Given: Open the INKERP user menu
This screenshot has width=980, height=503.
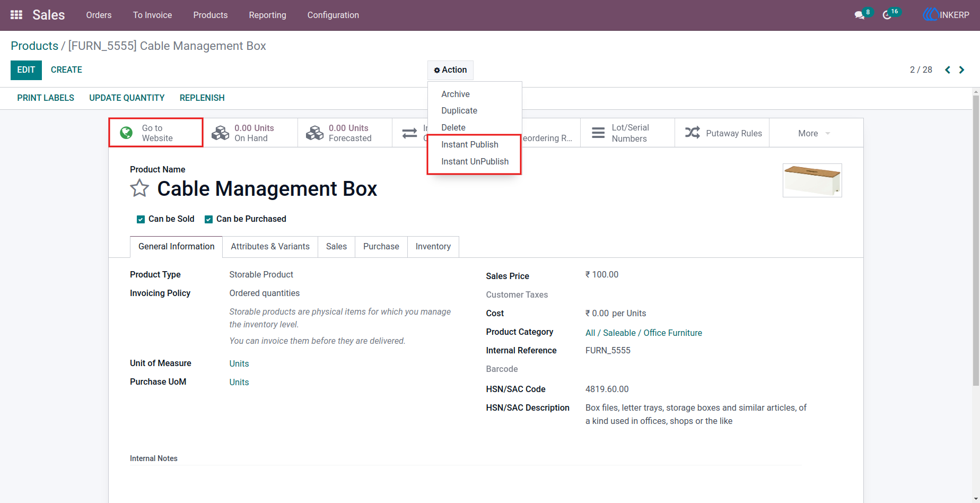Looking at the screenshot, I should [x=947, y=15].
